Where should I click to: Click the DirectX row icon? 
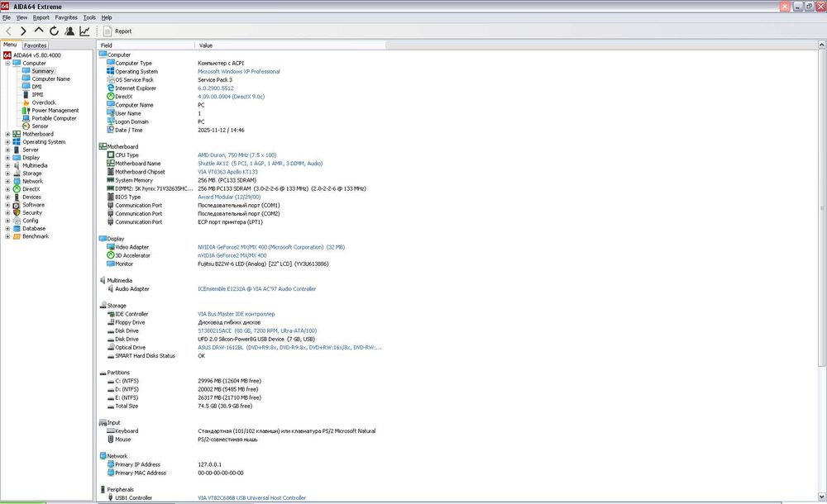(x=111, y=97)
